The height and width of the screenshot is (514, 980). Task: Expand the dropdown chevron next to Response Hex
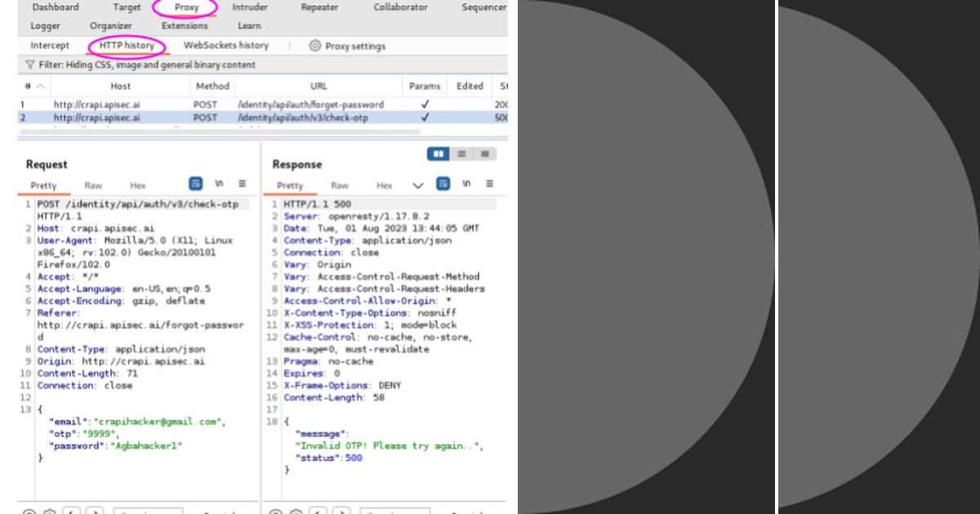pos(419,185)
